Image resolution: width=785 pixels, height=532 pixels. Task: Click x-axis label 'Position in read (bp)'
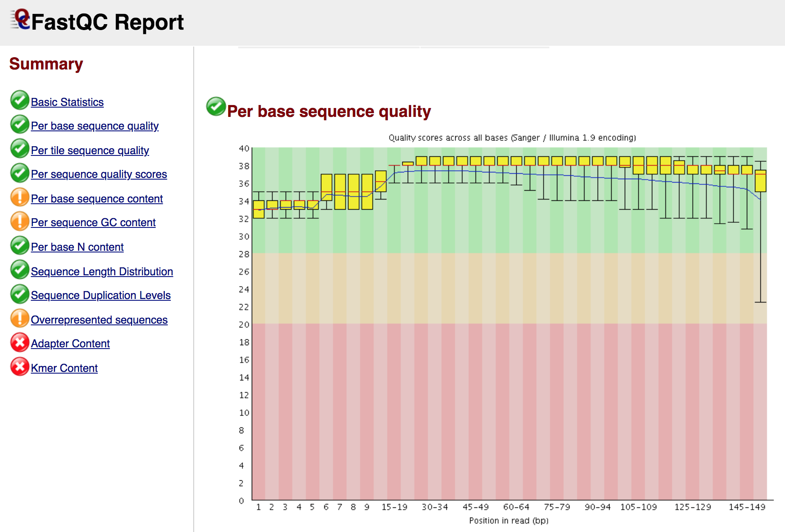pos(509,521)
